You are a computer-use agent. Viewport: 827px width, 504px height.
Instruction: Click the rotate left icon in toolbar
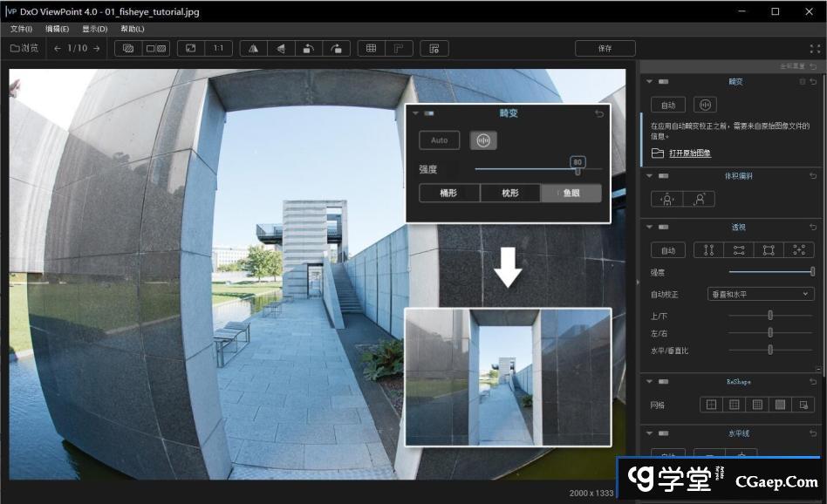[x=308, y=49]
